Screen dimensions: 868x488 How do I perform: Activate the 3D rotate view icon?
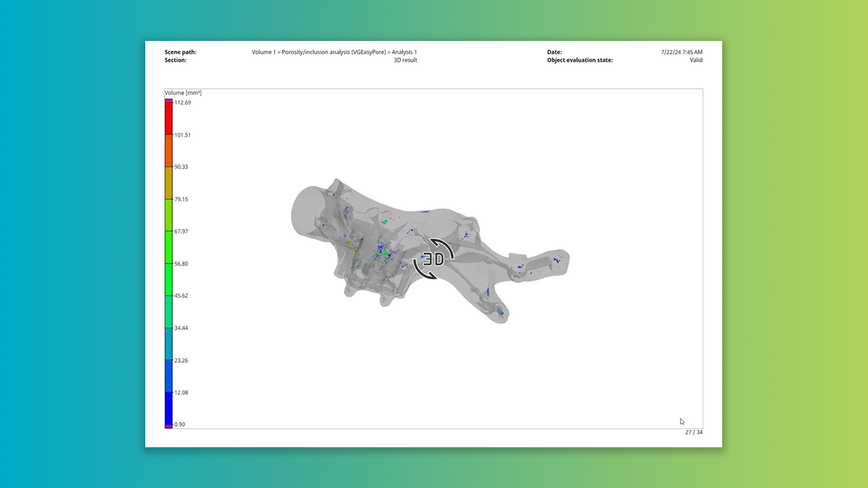click(433, 259)
